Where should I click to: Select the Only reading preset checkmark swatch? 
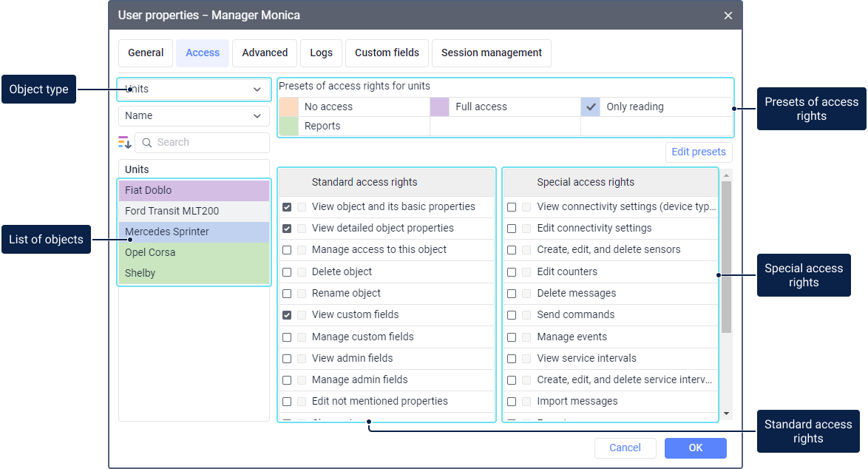[x=591, y=107]
